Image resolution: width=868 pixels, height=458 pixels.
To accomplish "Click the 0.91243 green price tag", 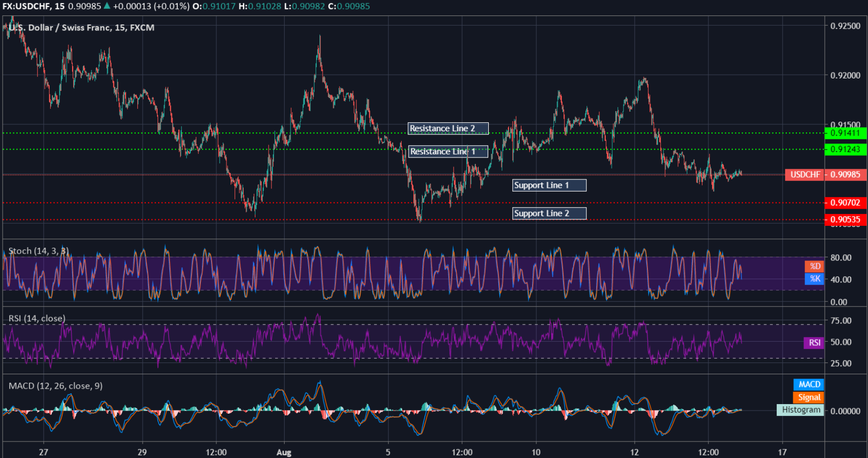I will point(846,149).
